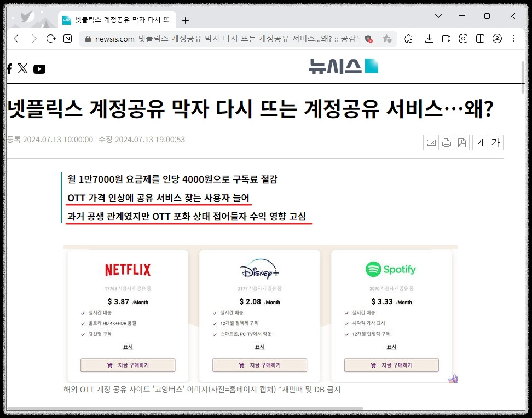This screenshot has width=532, height=418.
Task: Go back to the previous page
Action: pyautogui.click(x=16, y=39)
